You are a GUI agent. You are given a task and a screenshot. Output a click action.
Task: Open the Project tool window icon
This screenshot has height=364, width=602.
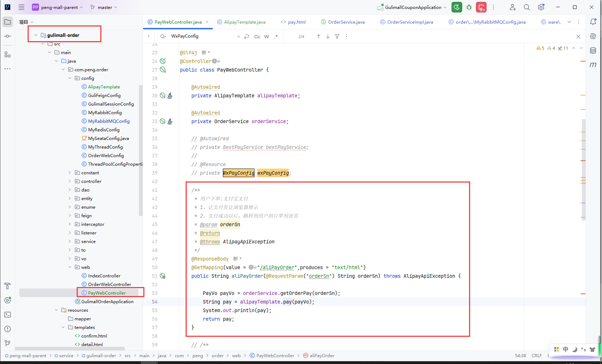tap(8, 22)
